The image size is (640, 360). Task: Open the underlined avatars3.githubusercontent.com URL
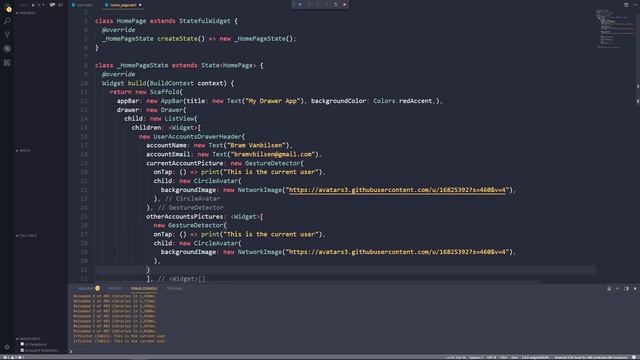click(397, 190)
